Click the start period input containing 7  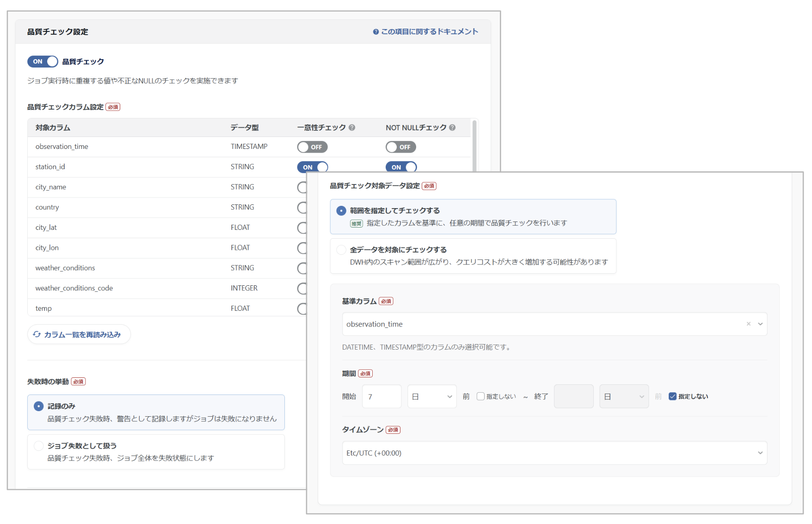pyautogui.click(x=381, y=396)
